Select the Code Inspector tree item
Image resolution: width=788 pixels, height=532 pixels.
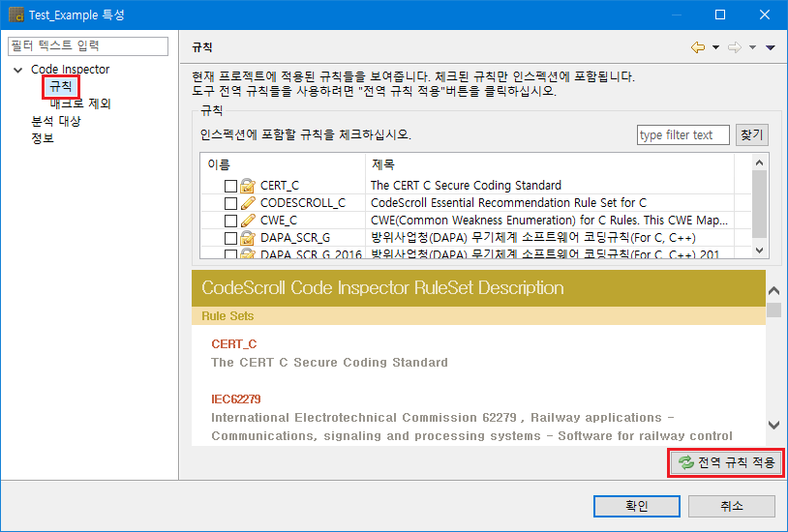click(x=70, y=70)
